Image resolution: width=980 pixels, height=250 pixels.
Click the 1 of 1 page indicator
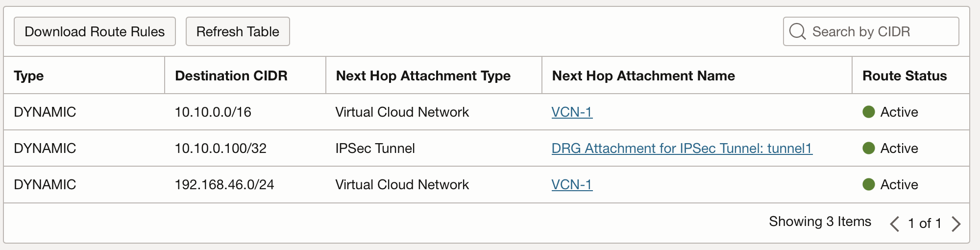(925, 224)
